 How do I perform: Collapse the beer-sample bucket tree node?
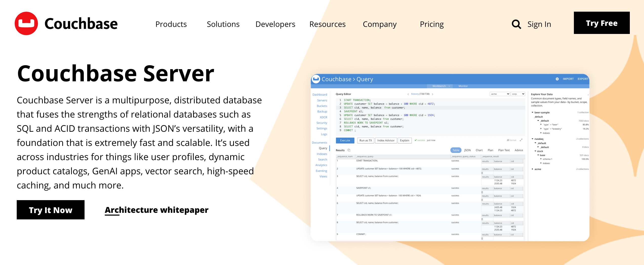click(x=533, y=112)
